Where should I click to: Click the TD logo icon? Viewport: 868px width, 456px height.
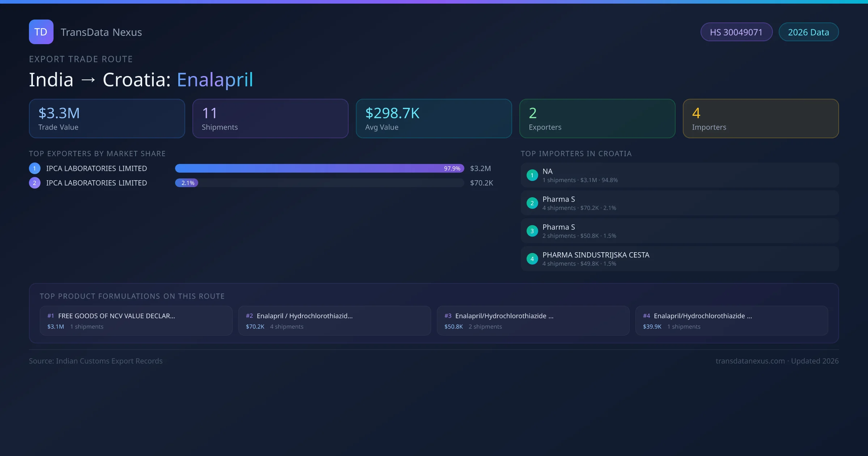click(x=41, y=32)
